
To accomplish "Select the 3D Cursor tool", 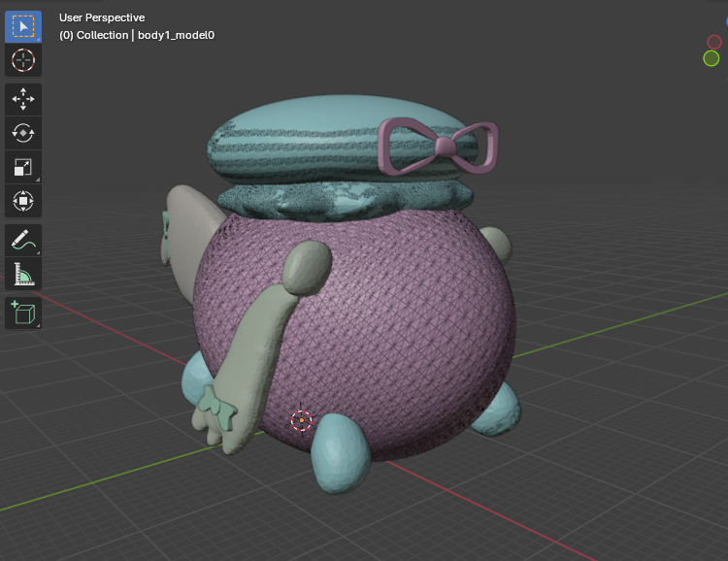I will click(23, 60).
